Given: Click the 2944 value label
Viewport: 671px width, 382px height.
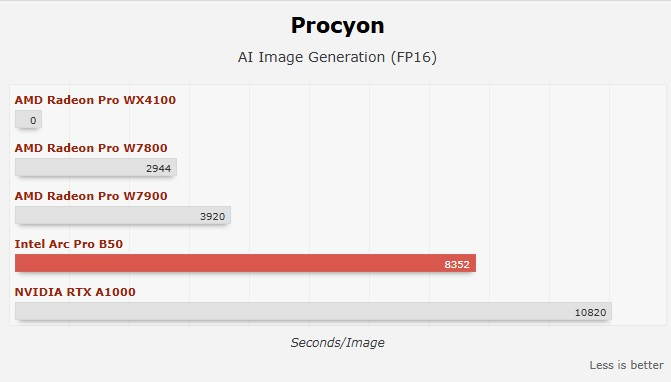Looking at the screenshot, I should (x=158, y=169).
